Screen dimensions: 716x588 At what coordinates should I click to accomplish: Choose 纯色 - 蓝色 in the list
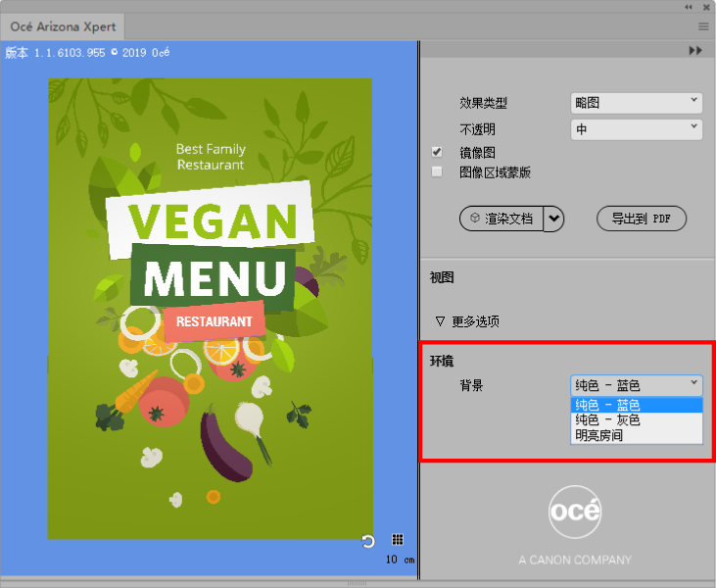click(x=607, y=406)
